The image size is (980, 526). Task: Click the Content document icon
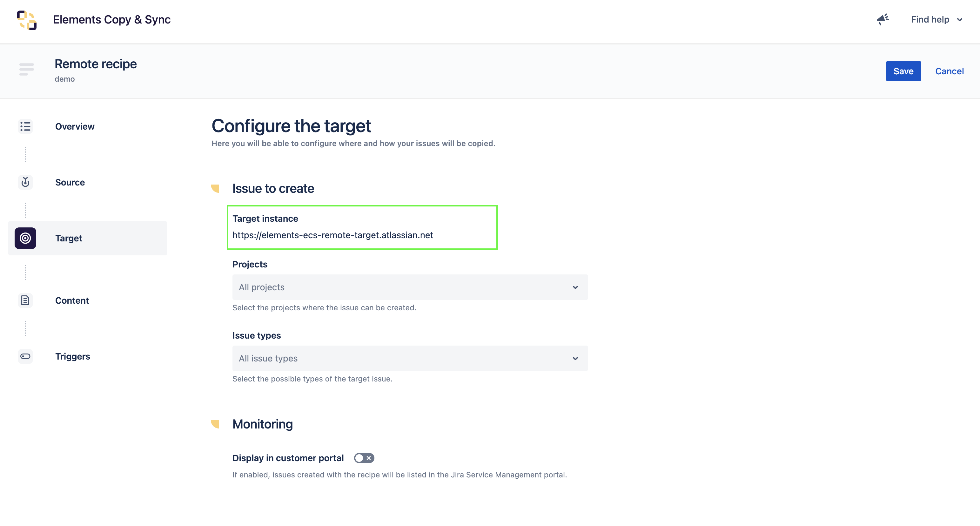[x=25, y=300]
